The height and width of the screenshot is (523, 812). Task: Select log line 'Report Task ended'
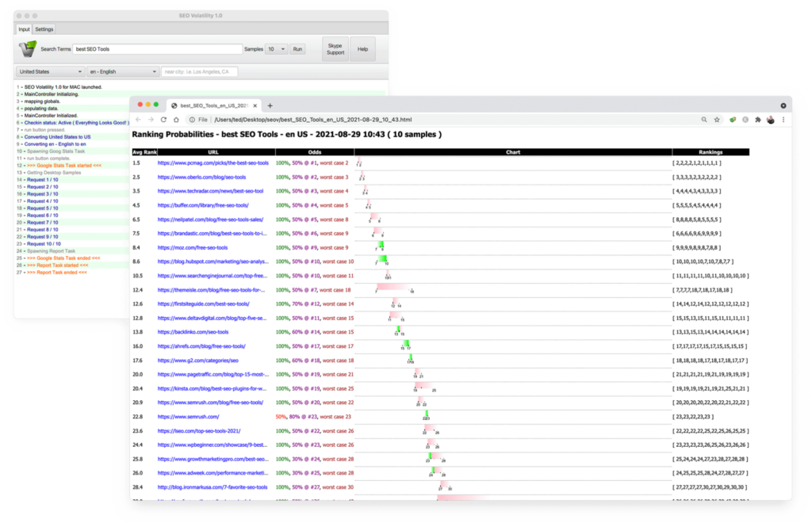[57, 272]
